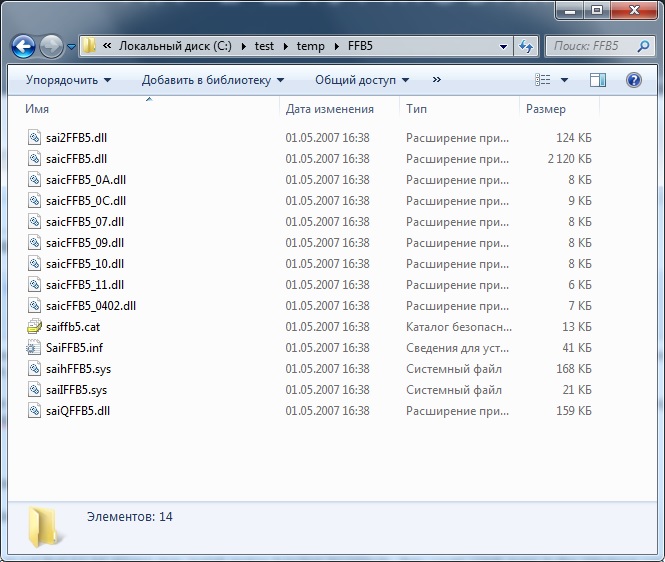Click file name sai2FFB5.dll
This screenshot has height=562, width=665.
(76, 138)
